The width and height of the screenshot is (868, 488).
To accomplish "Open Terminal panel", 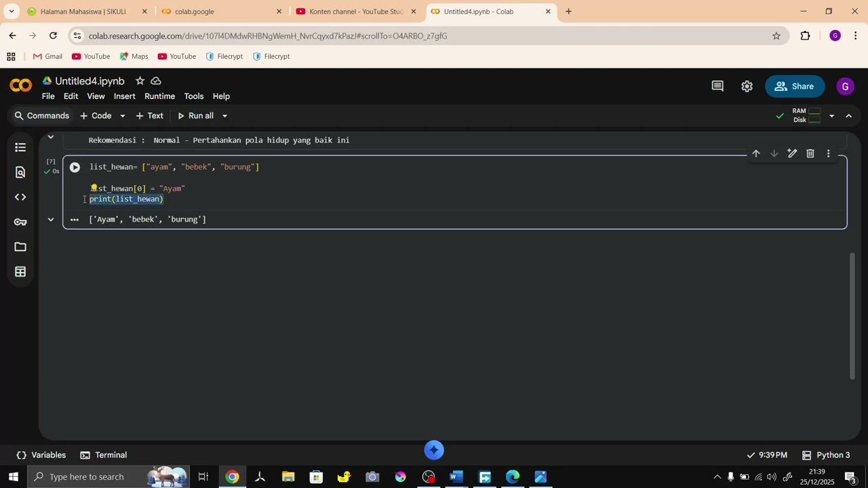I will [x=104, y=455].
